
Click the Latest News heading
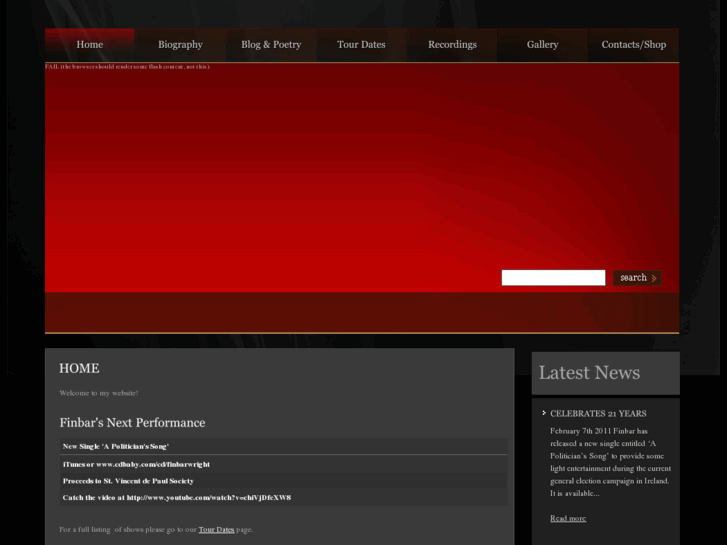coord(589,372)
